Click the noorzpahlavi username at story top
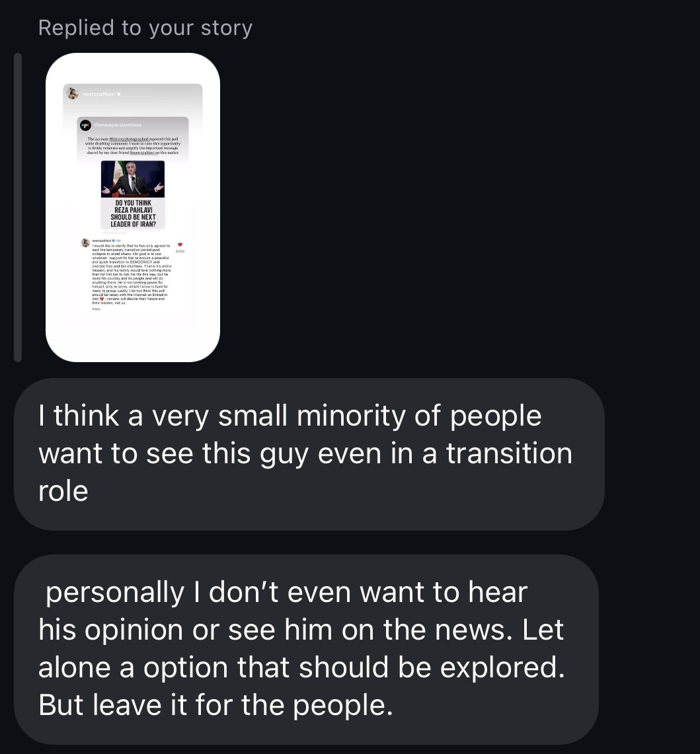The width and height of the screenshot is (700, 754). tap(98, 94)
